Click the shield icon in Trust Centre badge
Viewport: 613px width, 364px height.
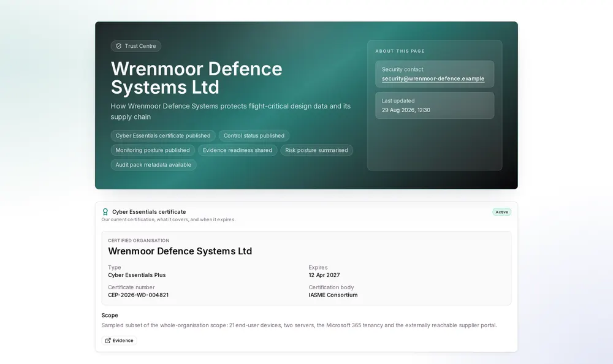(x=119, y=46)
